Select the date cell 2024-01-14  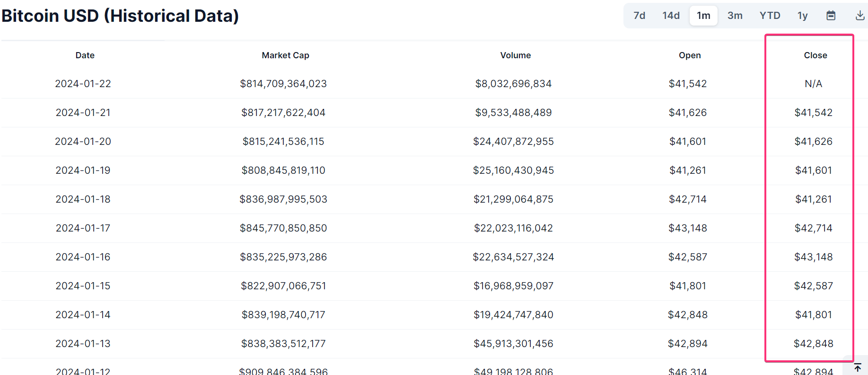[83, 315]
